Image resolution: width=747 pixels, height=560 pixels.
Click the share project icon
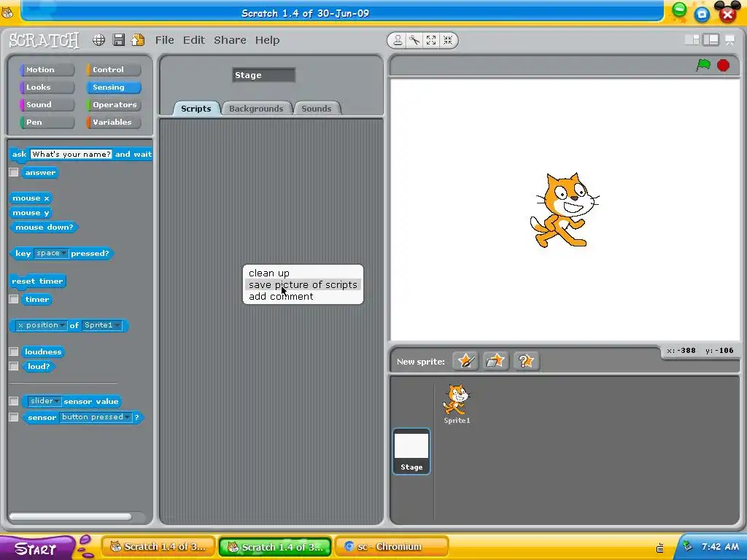click(x=138, y=40)
